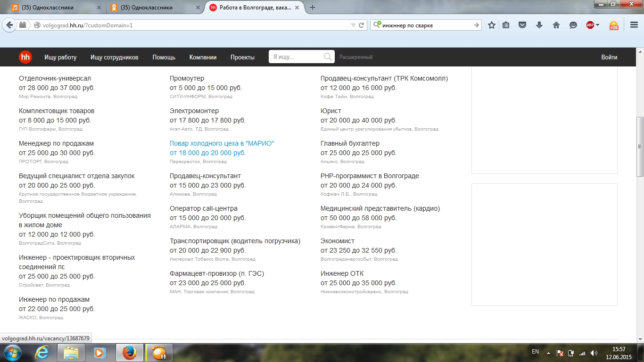Click the Pocket icon in the toolbar

(522, 25)
